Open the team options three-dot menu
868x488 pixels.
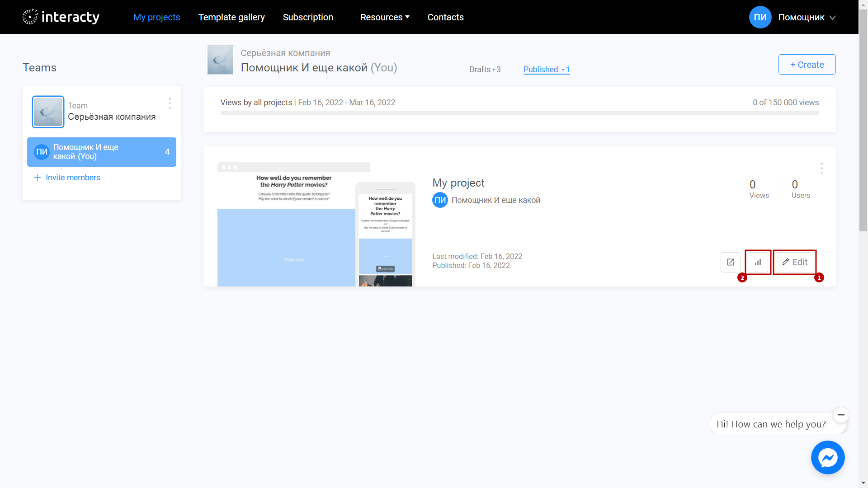coord(170,103)
